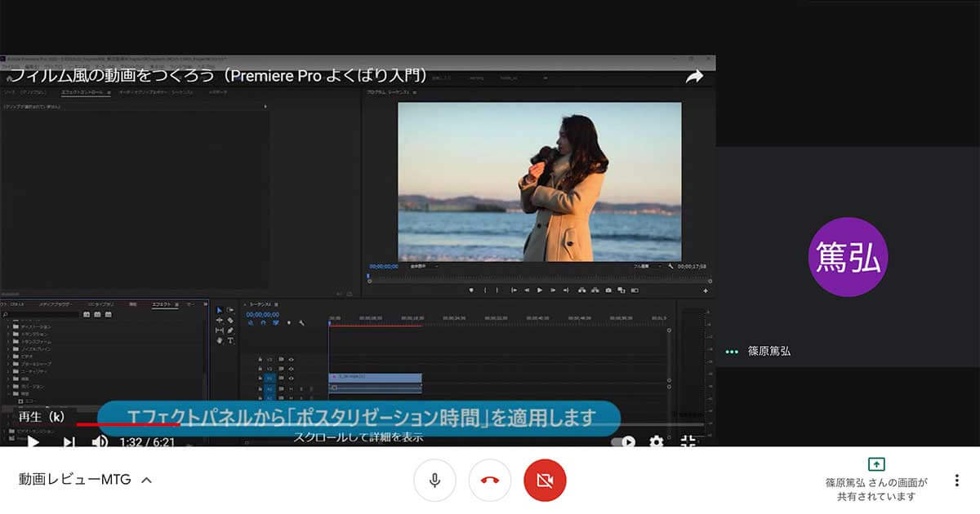980x514 pixels.
Task: Select the Hand tool in Premiere
Action: (220, 340)
